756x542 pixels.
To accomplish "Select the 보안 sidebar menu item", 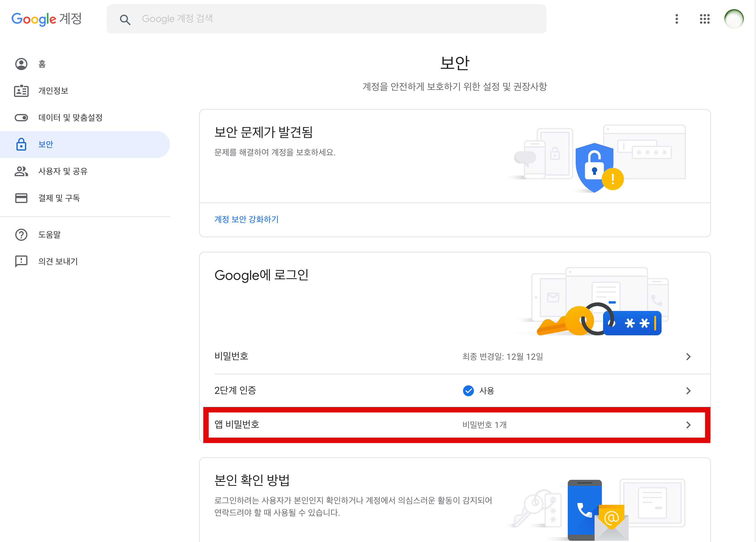I will click(x=46, y=144).
